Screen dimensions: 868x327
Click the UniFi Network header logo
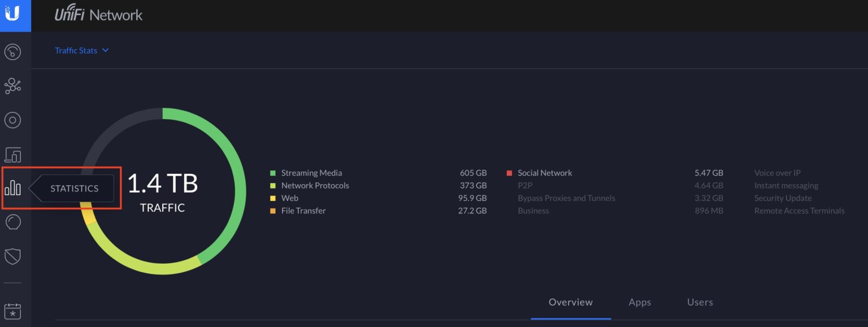(98, 15)
